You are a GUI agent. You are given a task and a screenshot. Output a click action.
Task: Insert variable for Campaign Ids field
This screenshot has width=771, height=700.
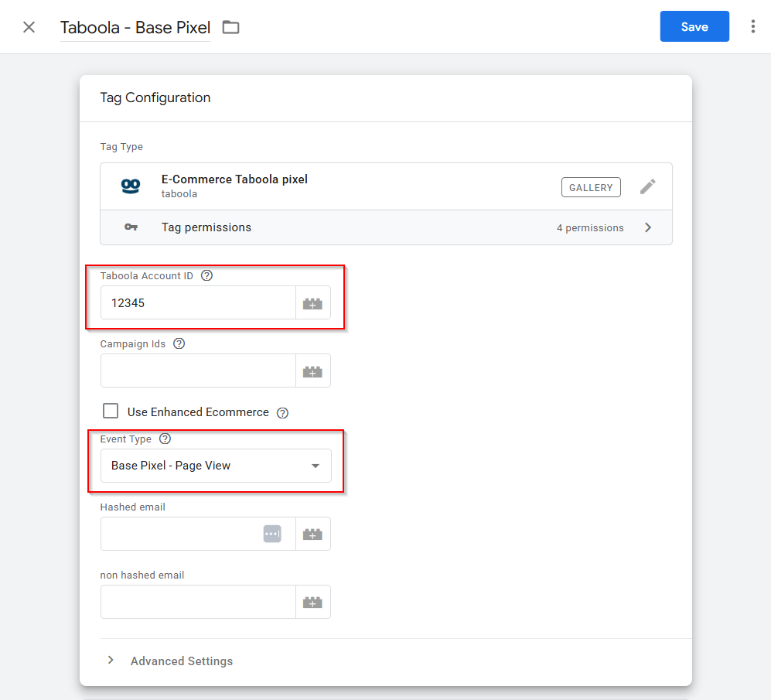312,371
